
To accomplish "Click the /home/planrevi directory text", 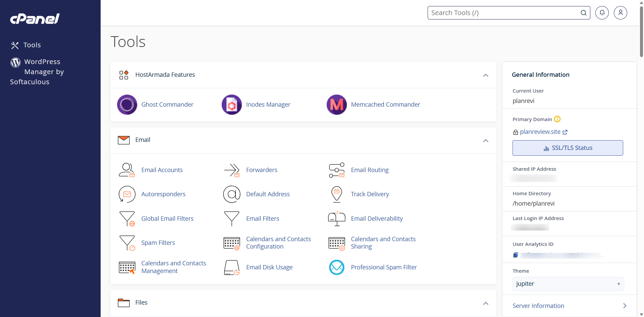I will coord(533,204).
